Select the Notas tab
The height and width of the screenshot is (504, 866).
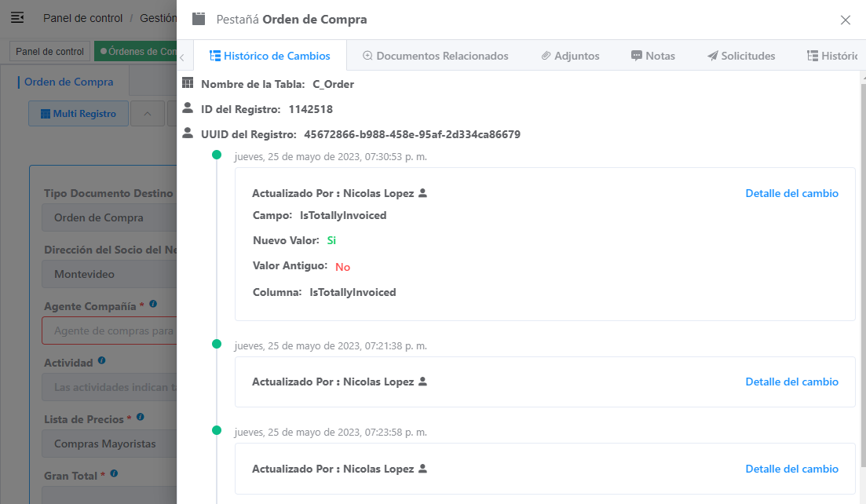[652, 56]
